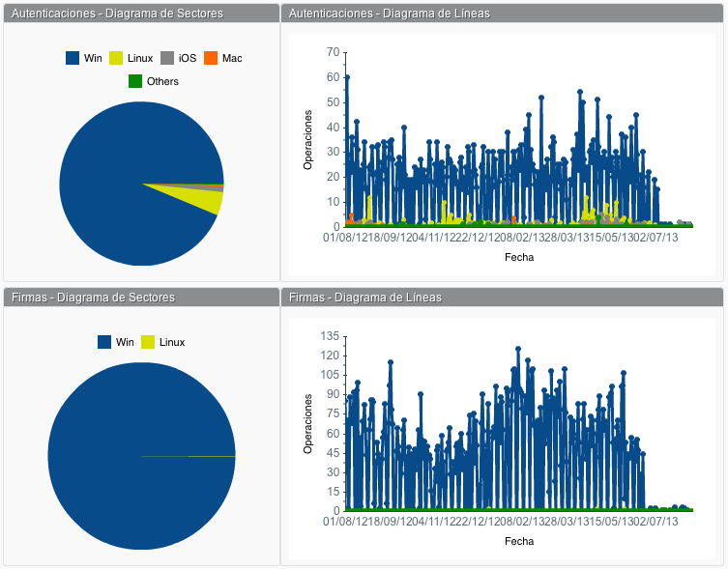This screenshot has width=728, height=569.
Task: Select the Autenticaciones - Diagrama de Líneas panel header
Action: click(x=389, y=14)
